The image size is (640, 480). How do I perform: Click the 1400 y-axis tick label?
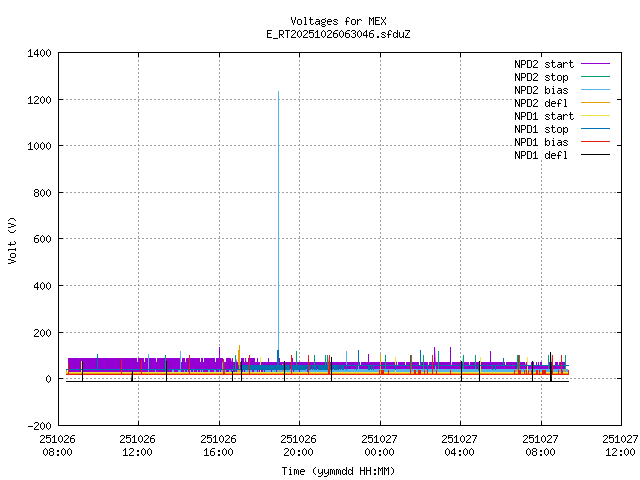coord(40,53)
